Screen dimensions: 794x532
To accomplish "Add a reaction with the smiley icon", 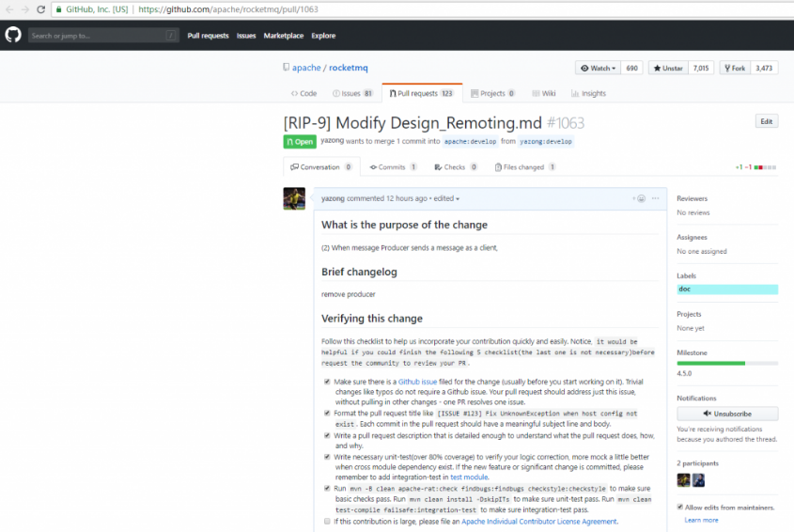I will pos(639,198).
